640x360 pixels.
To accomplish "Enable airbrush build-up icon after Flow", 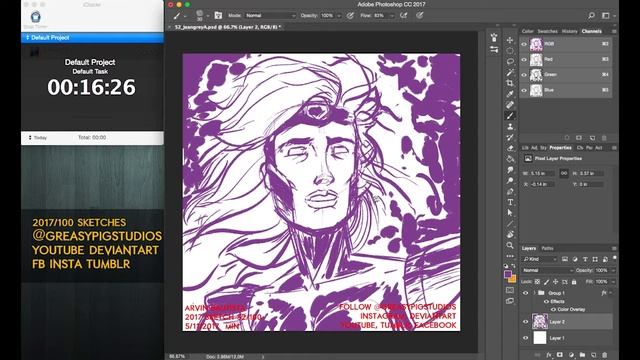I will pyautogui.click(x=404, y=16).
